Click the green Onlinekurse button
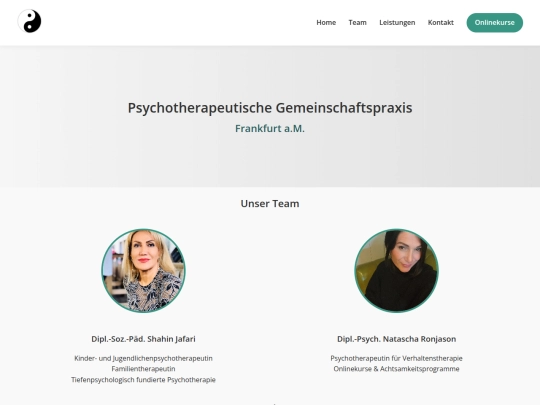The width and height of the screenshot is (540, 405). pos(495,23)
